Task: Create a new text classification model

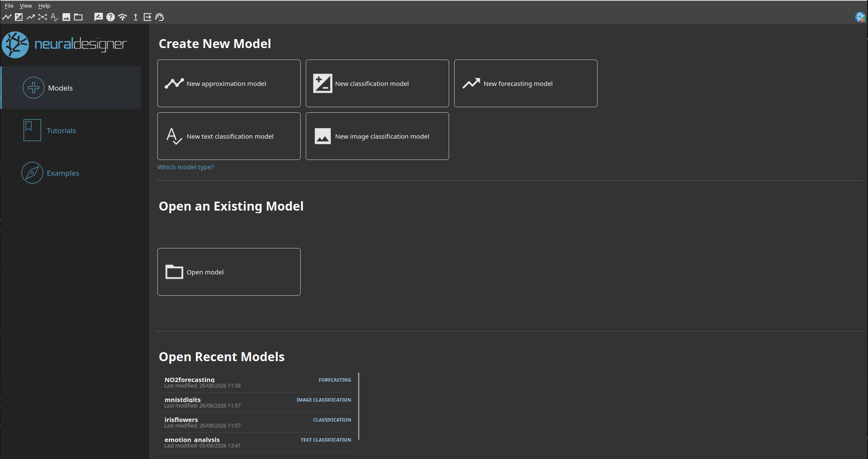Action: 229,136
